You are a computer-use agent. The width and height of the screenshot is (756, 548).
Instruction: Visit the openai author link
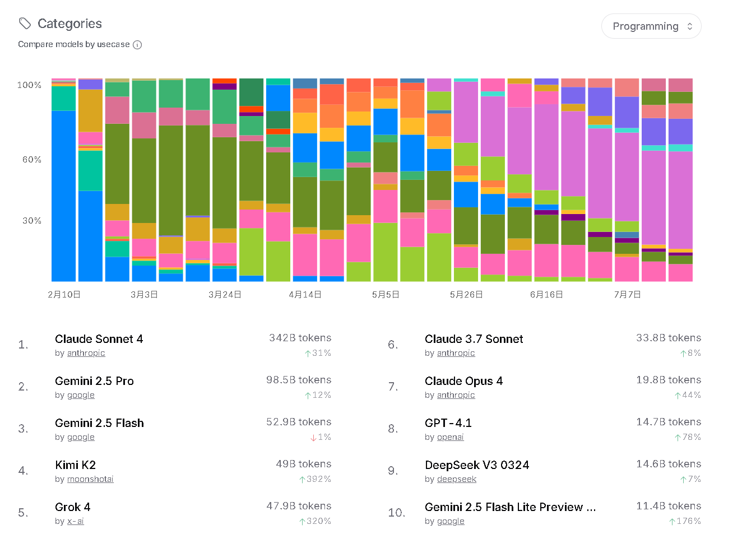[450, 437]
